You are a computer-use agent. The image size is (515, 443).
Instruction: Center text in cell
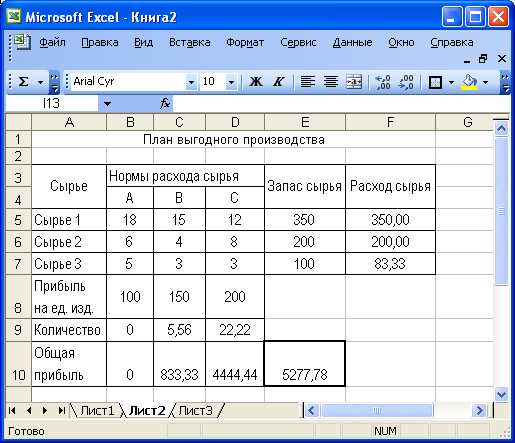[331, 81]
